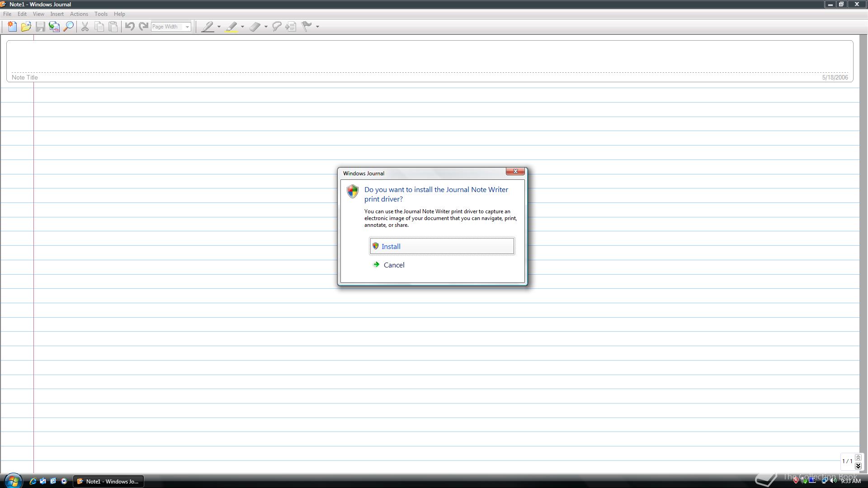Image resolution: width=868 pixels, height=488 pixels.
Task: Go to previous page with up chevrons
Action: (858, 458)
